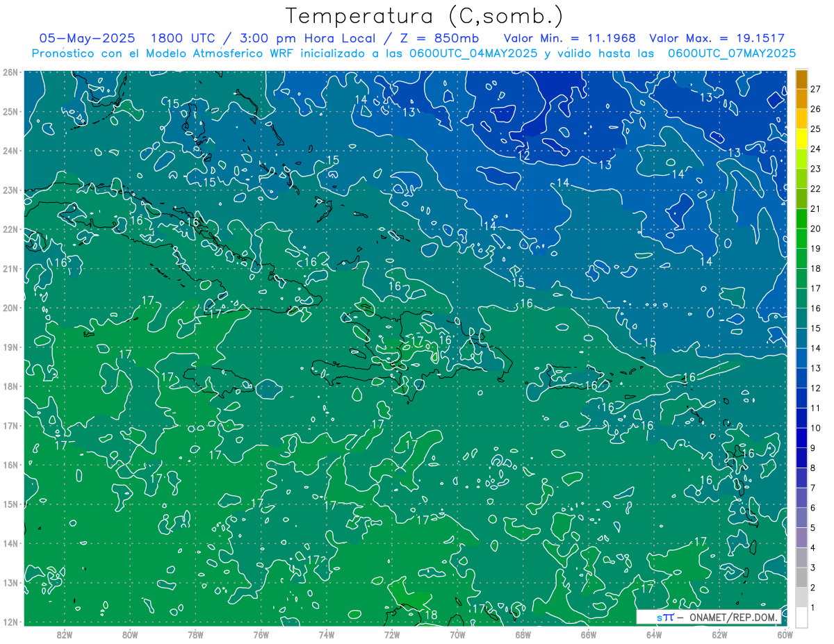
Task: Click the "15N" latitude axis label
Action: point(10,504)
